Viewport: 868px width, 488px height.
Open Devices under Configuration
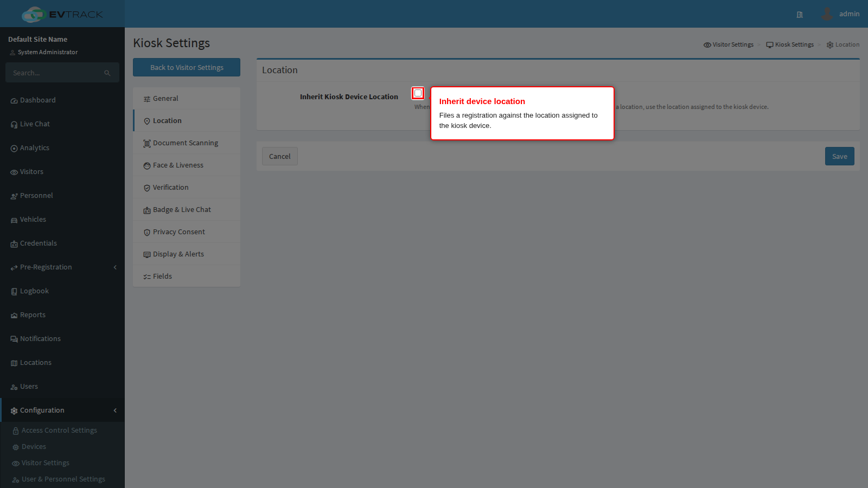point(34,447)
